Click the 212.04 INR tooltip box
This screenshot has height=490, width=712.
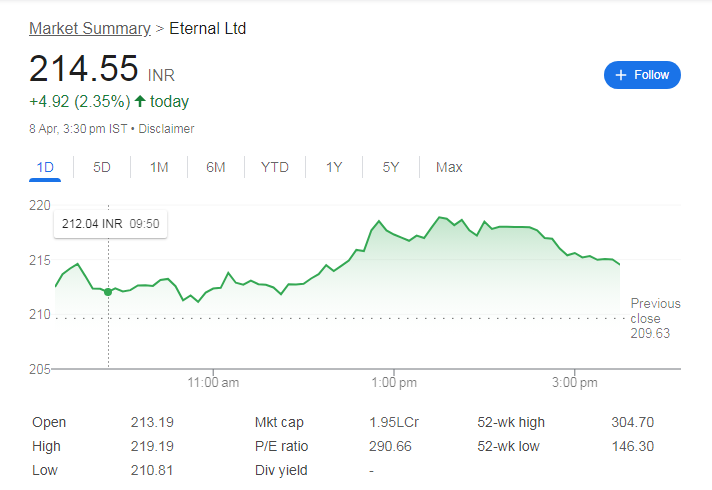click(110, 224)
